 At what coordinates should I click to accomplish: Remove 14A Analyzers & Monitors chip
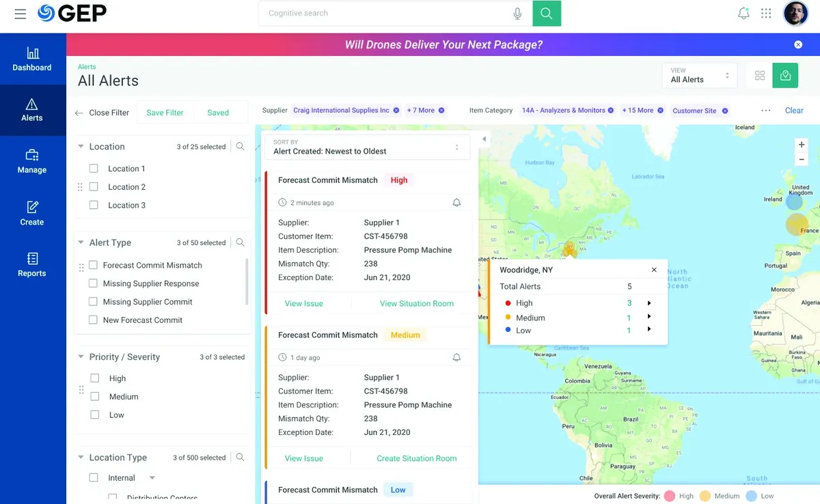pyautogui.click(x=611, y=111)
